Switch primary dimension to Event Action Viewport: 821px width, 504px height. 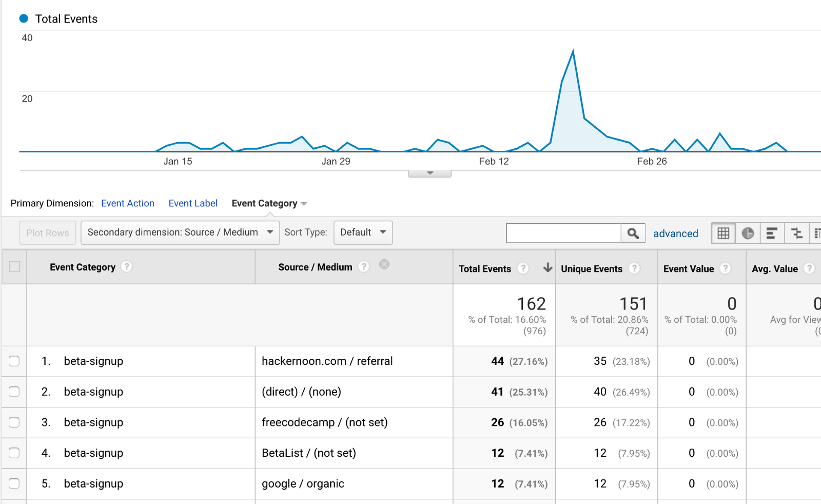coord(128,203)
